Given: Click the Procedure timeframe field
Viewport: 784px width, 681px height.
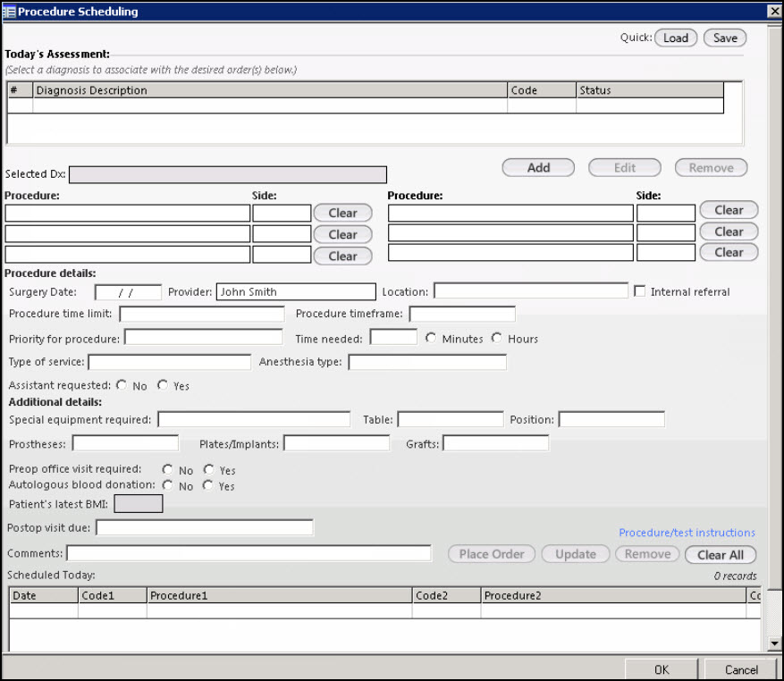Looking at the screenshot, I should coord(462,314).
